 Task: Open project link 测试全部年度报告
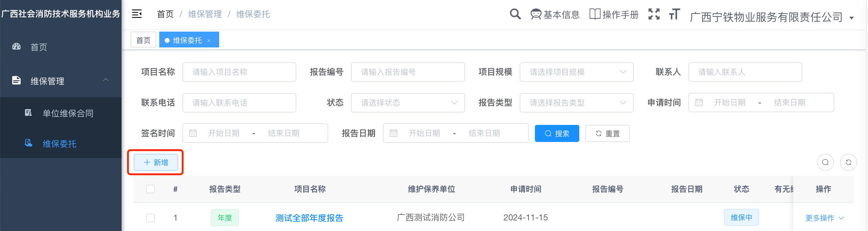(x=309, y=218)
